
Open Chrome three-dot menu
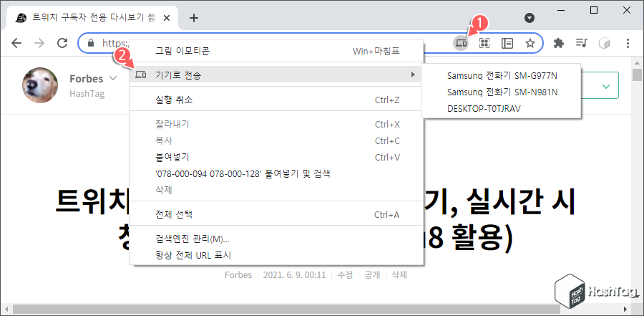pos(628,43)
